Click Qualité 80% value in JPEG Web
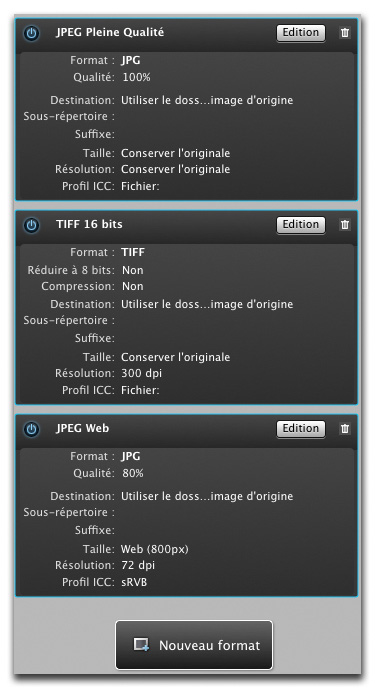 pos(133,473)
